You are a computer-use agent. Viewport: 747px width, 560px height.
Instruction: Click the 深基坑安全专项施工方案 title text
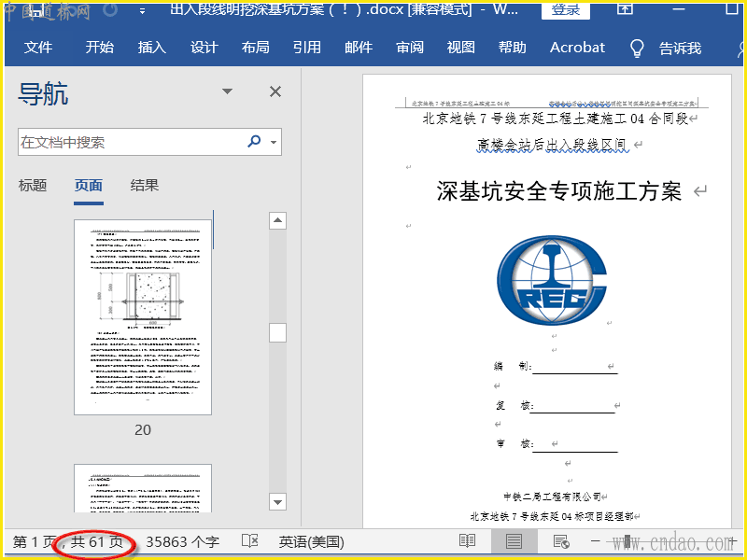[x=558, y=191]
